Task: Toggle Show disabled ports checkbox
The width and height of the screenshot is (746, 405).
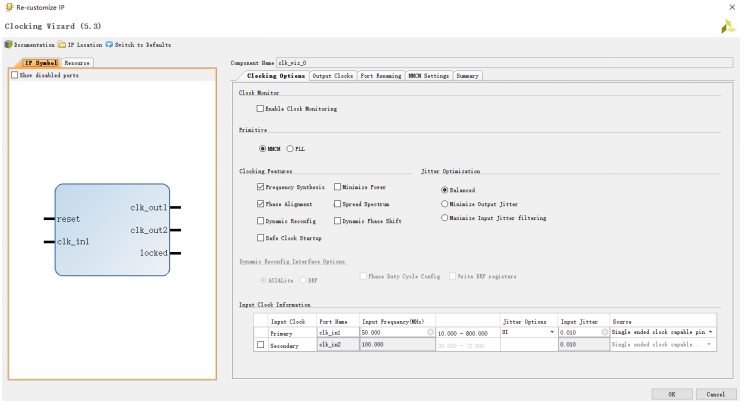Action: point(15,75)
